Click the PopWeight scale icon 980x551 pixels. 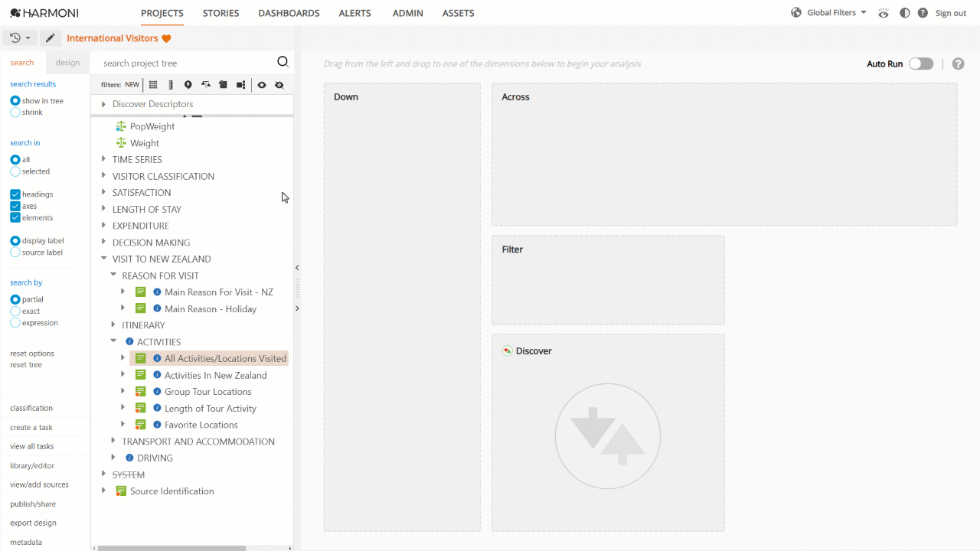120,126
